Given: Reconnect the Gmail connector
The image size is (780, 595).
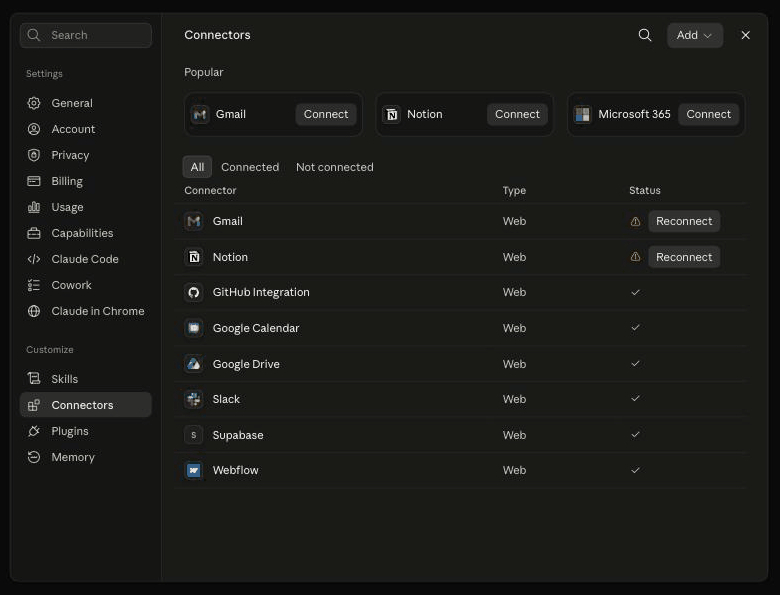Looking at the screenshot, I should [684, 221].
